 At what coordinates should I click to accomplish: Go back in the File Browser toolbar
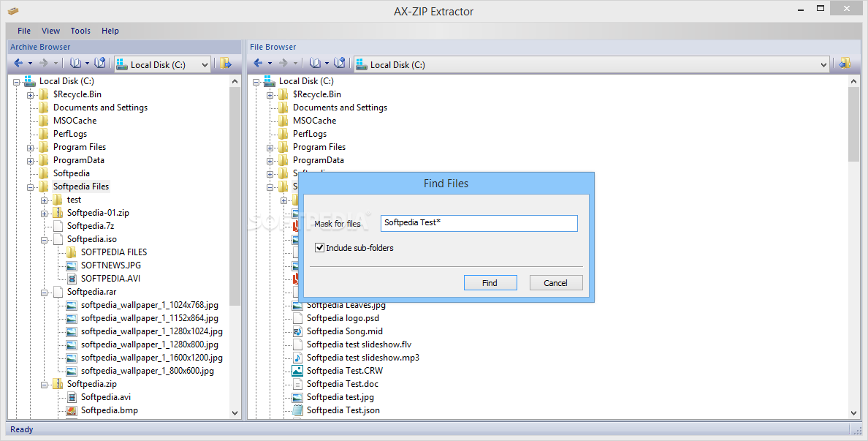click(x=258, y=64)
